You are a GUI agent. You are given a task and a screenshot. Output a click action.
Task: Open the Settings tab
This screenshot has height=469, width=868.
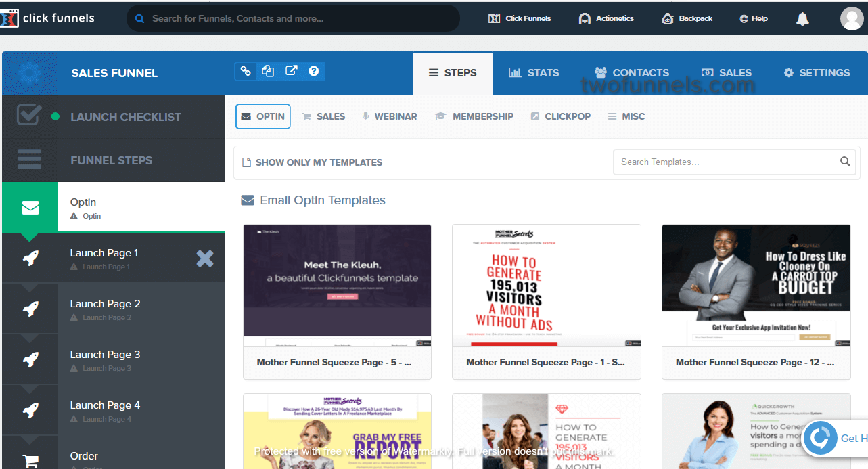pos(817,73)
